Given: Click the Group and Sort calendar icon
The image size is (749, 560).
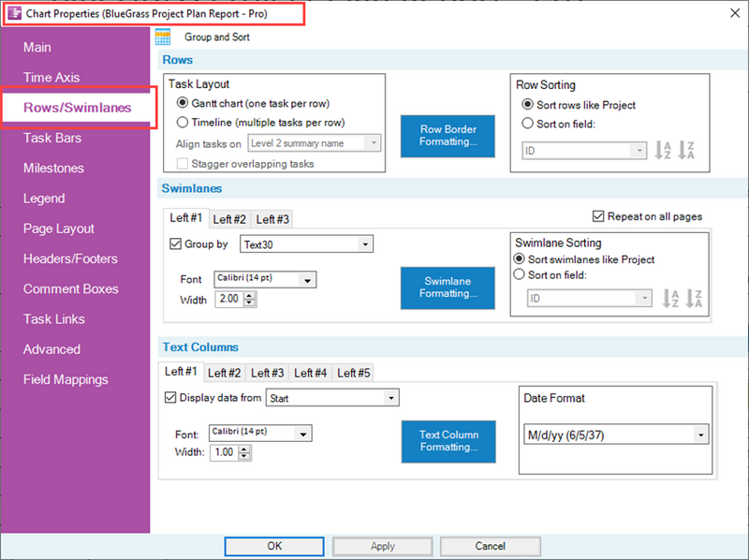Looking at the screenshot, I should click(163, 37).
